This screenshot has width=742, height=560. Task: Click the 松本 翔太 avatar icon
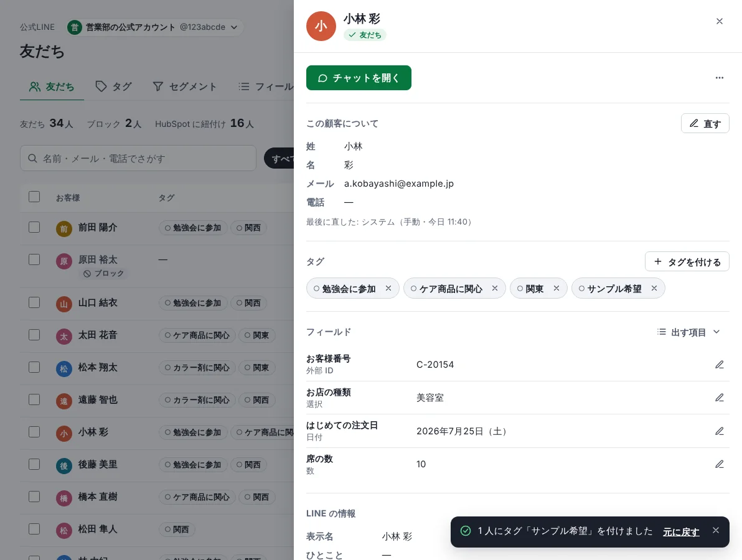(64, 369)
